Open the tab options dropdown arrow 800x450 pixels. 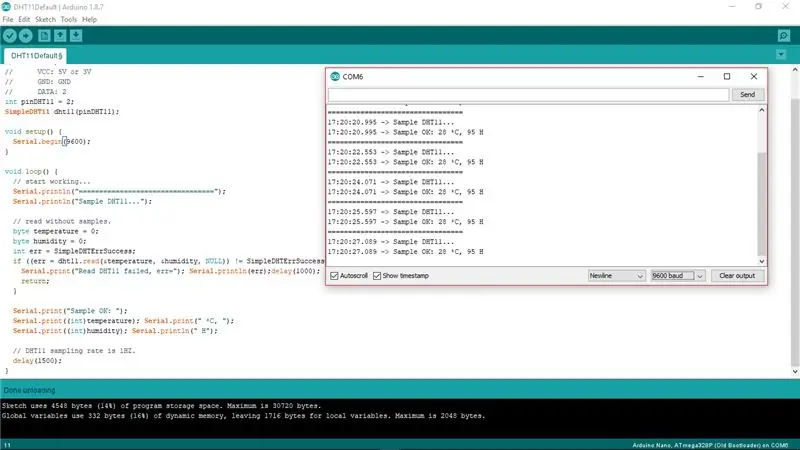(781, 55)
